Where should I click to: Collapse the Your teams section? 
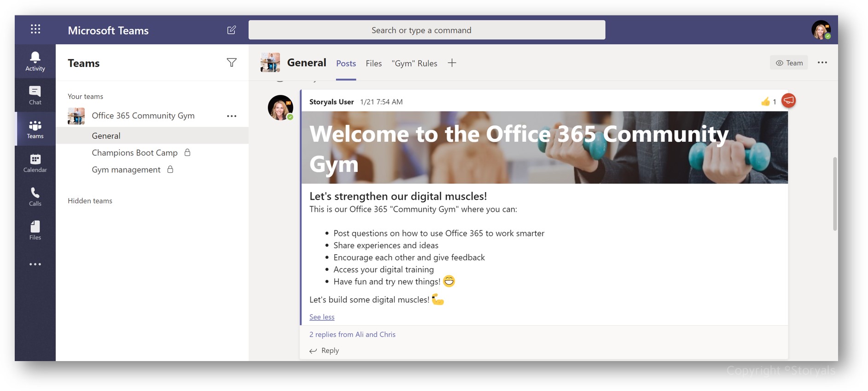[x=85, y=96]
